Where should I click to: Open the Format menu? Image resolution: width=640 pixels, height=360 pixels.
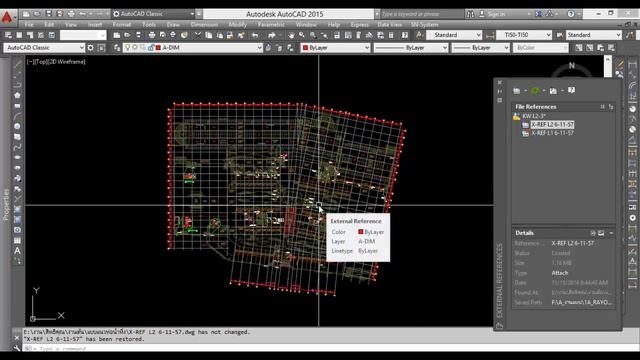tap(122, 24)
